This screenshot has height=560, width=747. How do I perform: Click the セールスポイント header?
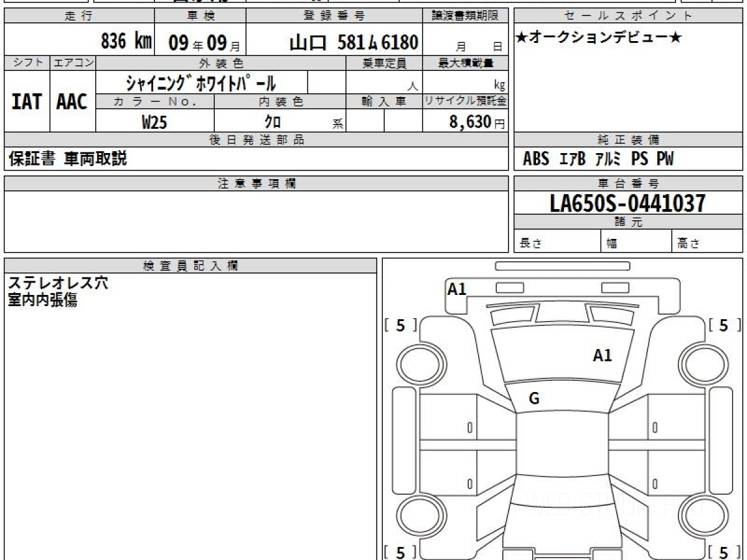[628, 16]
